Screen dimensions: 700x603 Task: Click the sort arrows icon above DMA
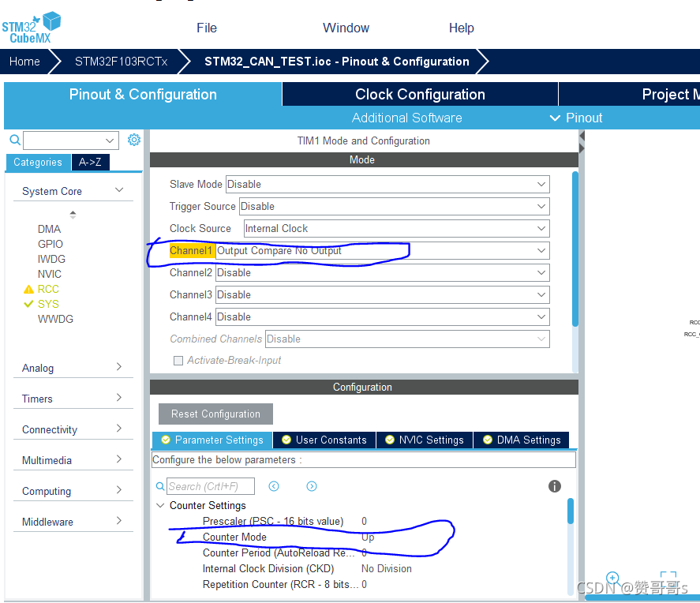[73, 215]
